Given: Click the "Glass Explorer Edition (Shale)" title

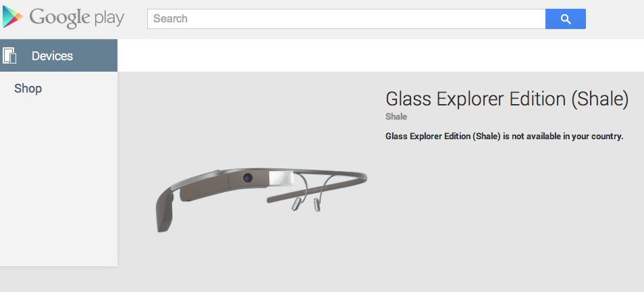Looking at the screenshot, I should 507,99.
